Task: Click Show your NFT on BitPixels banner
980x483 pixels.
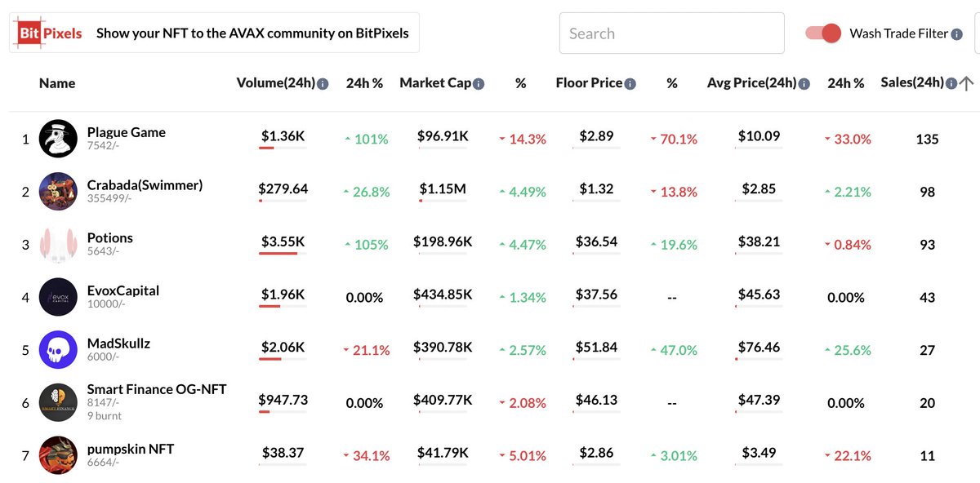Action: tap(214, 33)
